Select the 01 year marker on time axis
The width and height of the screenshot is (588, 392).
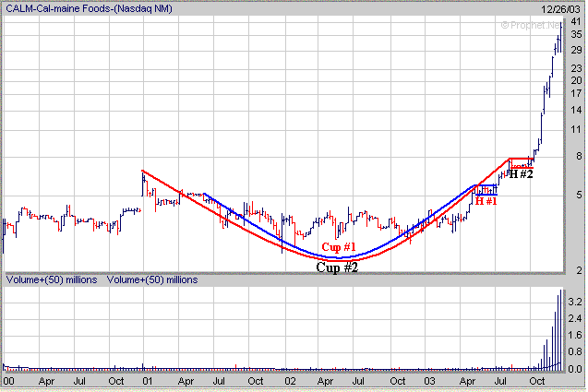[x=148, y=380]
